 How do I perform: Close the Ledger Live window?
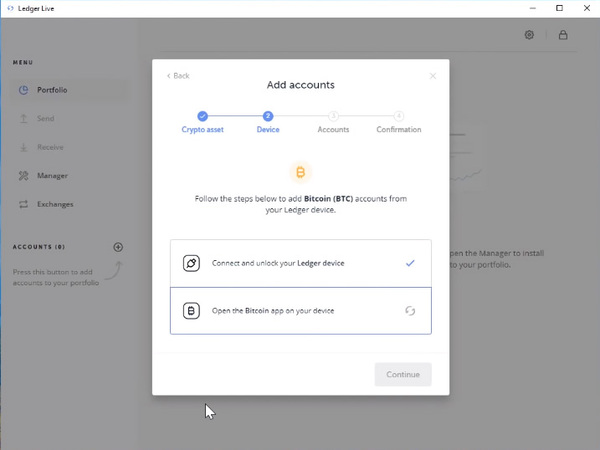pyautogui.click(x=587, y=8)
